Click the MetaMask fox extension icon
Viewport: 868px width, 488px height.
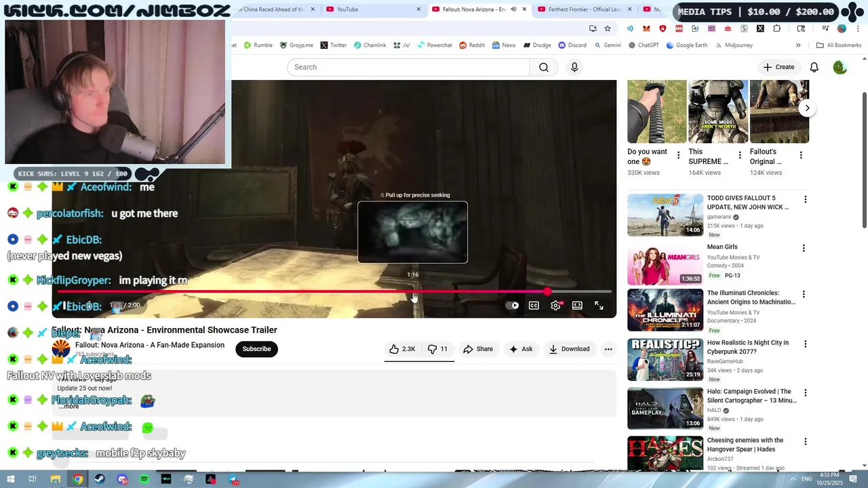pos(646,28)
